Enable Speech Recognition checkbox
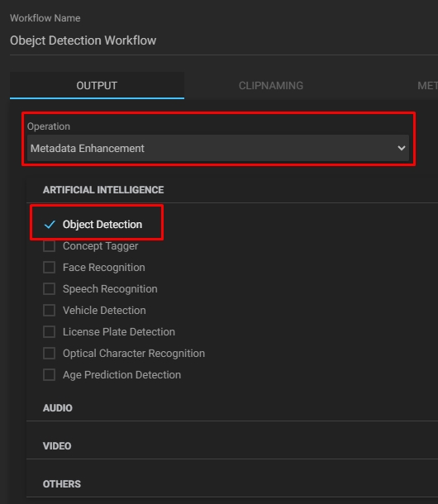 tap(50, 289)
